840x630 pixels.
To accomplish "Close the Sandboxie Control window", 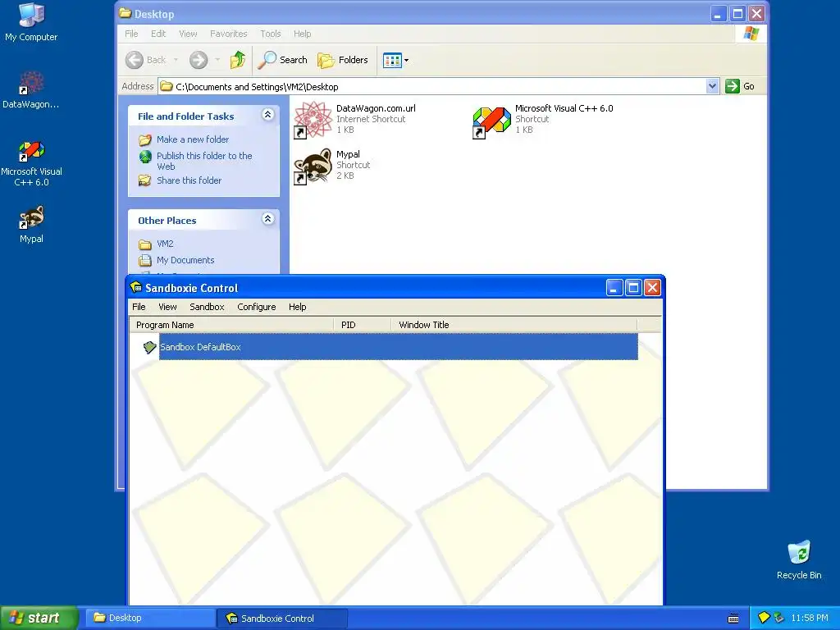I will [652, 288].
